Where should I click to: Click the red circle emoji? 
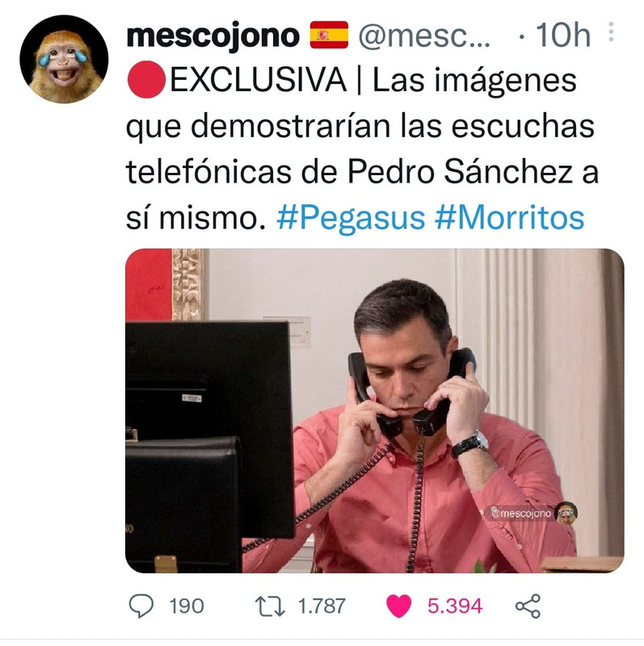(146, 79)
